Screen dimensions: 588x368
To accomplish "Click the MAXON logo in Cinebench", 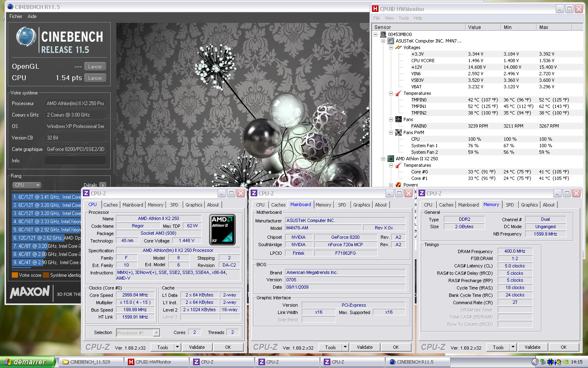I will click(30, 292).
